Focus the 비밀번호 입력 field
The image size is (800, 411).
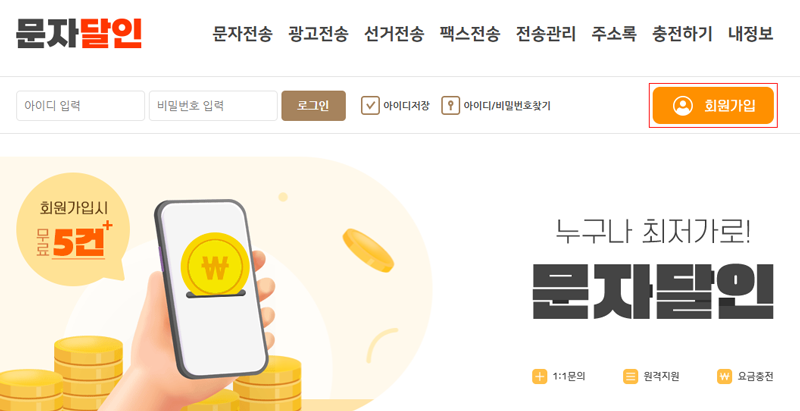click(213, 106)
